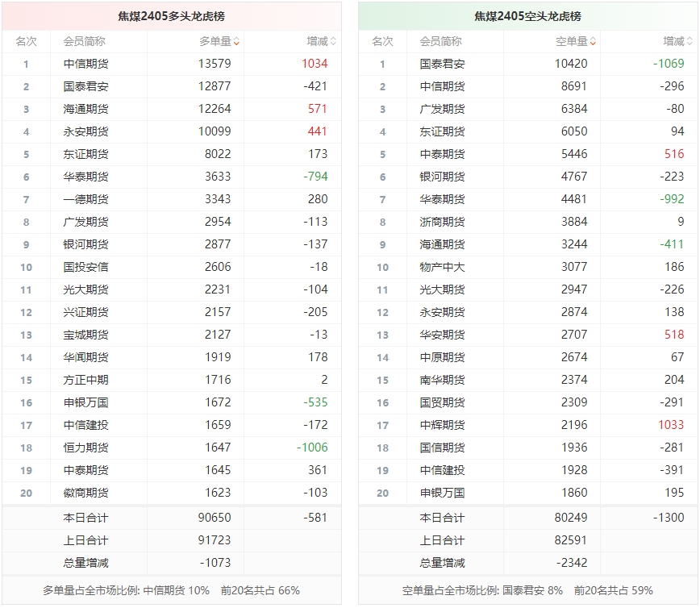Select 浙商期货 row name
The height and width of the screenshot is (608, 700).
pos(442,222)
